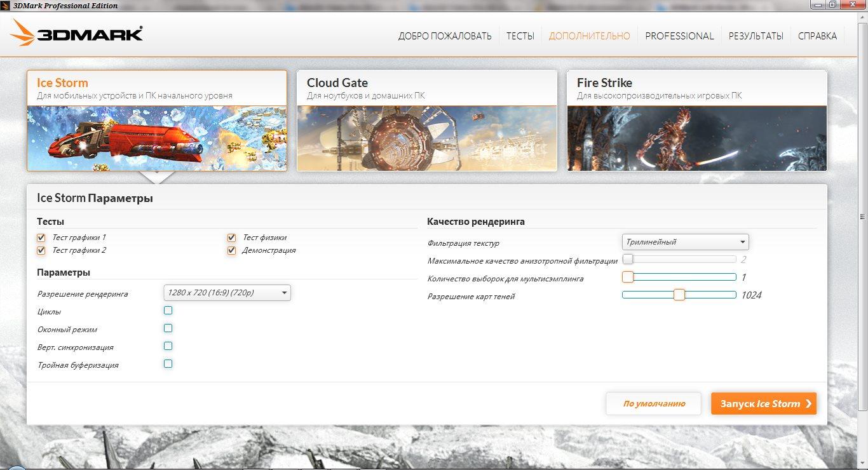
Task: Click the По умолчанию button
Action: click(654, 403)
